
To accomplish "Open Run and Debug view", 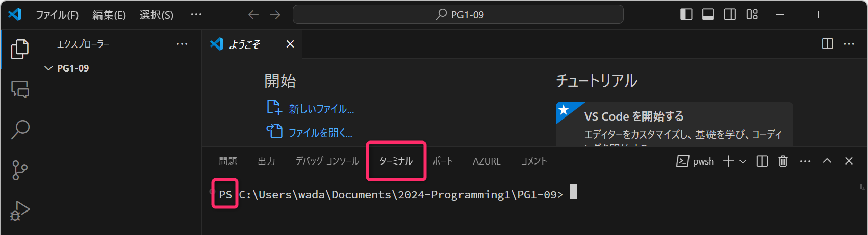I will click(x=20, y=210).
